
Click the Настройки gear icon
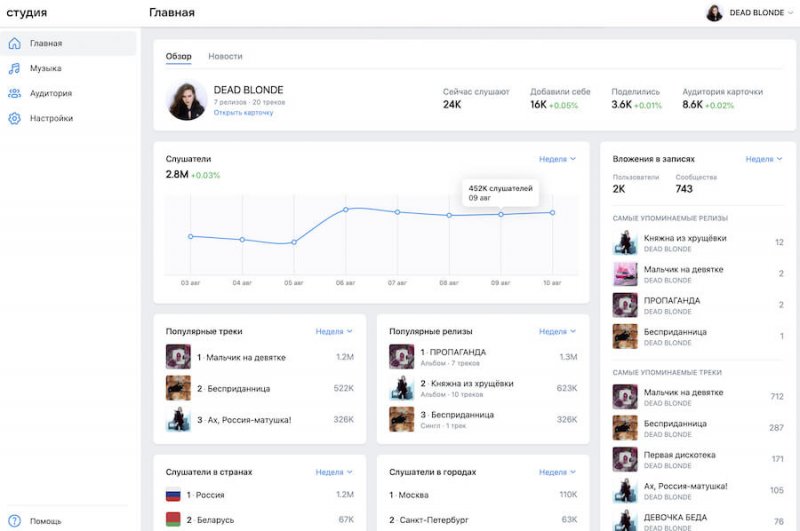15,118
